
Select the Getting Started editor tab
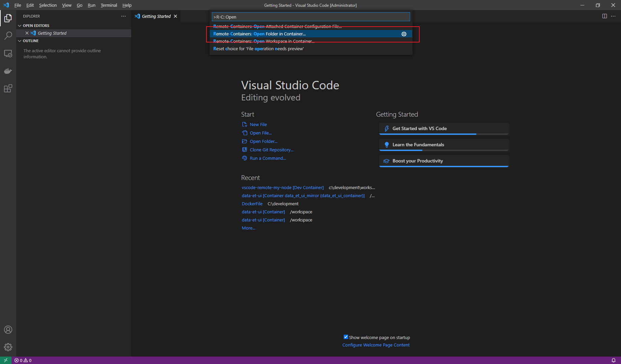(x=156, y=16)
